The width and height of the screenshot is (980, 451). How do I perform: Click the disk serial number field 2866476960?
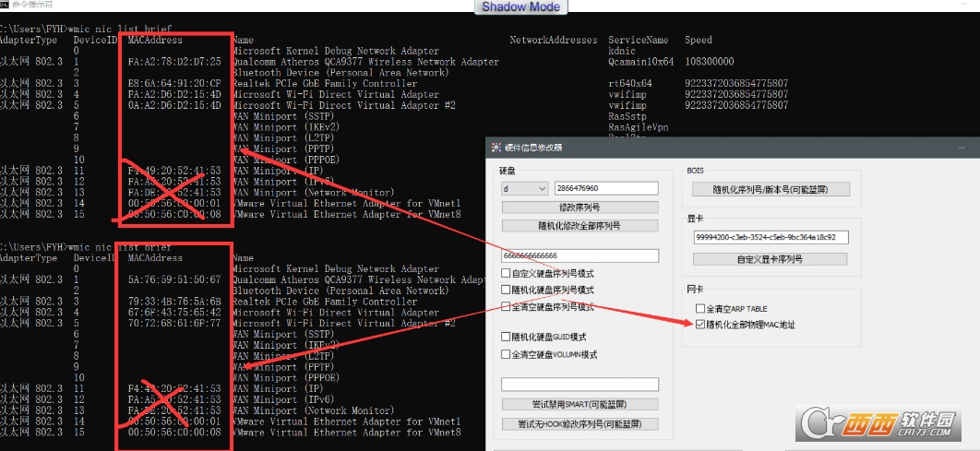[606, 188]
